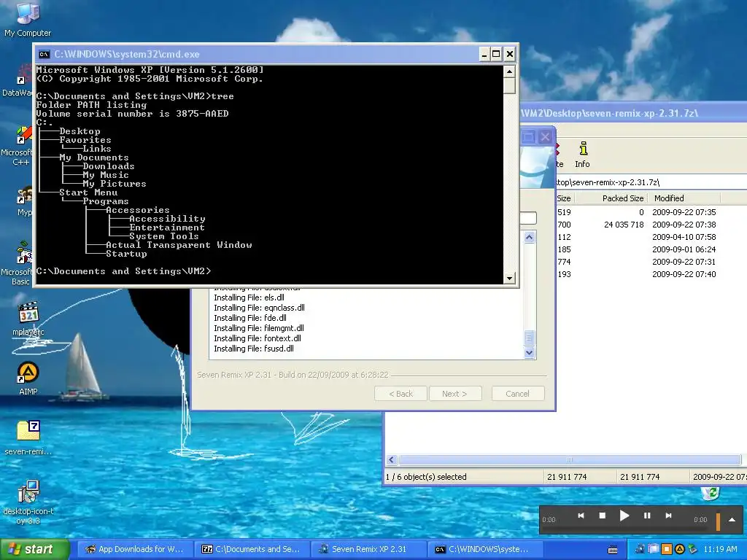This screenshot has width=747, height=560.
Task: Select 7-Zip row modified 2009-09-22 07:31
Action: [x=651, y=262]
